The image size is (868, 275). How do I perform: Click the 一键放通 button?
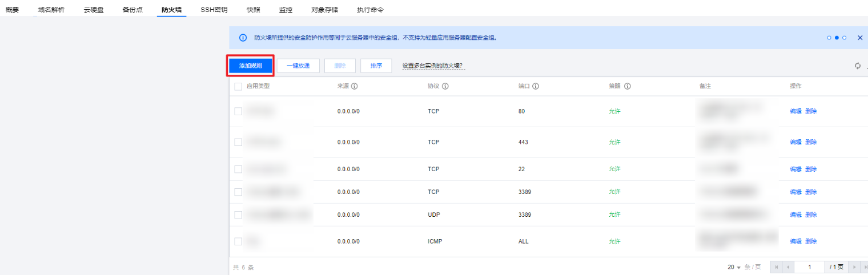(x=298, y=66)
